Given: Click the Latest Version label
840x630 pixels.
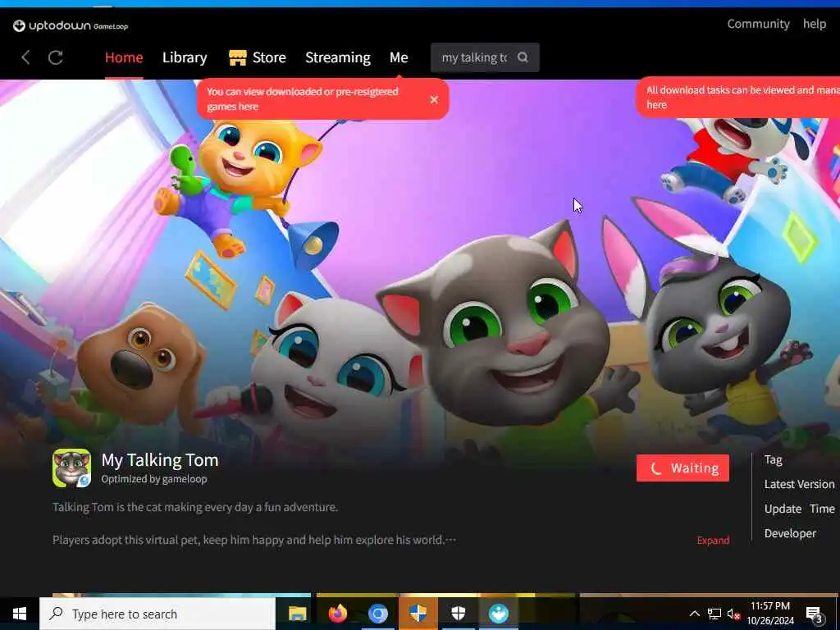Looking at the screenshot, I should pos(799,484).
